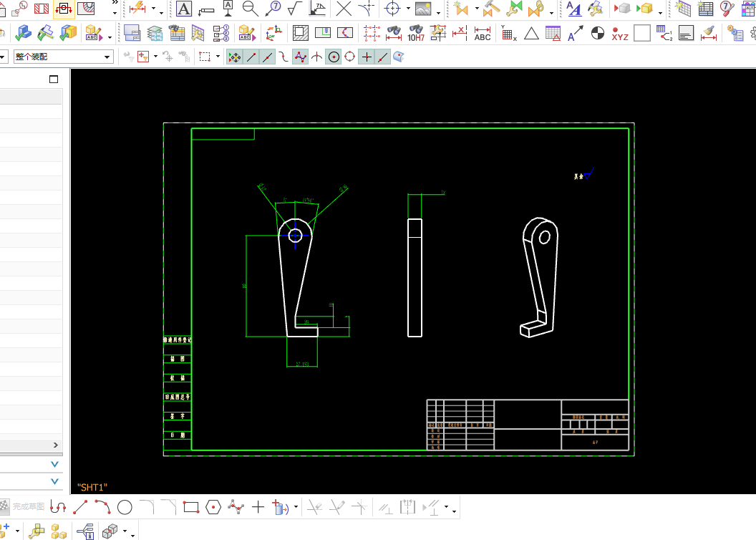Open the rectangle selection mode dropdown
The width and height of the screenshot is (756, 540).
tap(218, 57)
